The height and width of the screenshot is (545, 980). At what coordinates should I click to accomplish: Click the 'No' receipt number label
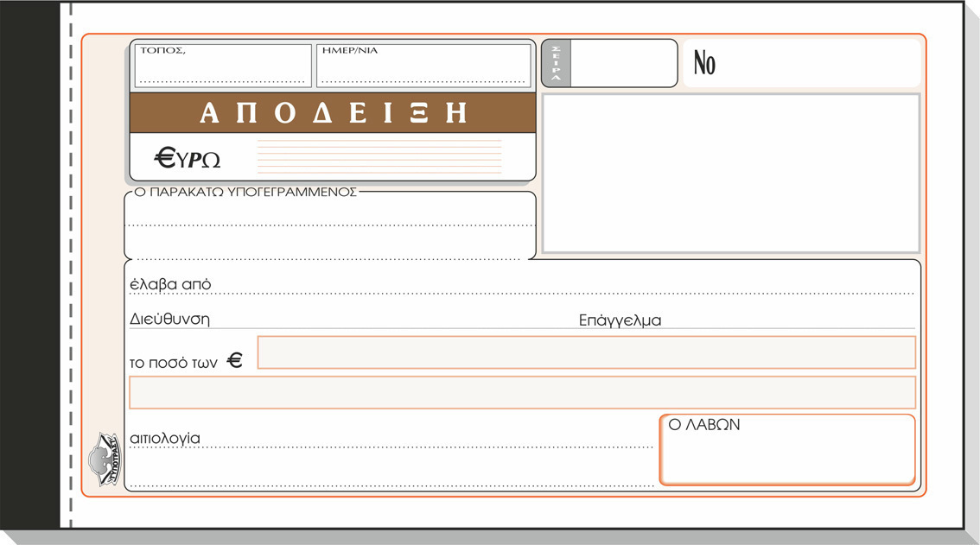(x=704, y=64)
